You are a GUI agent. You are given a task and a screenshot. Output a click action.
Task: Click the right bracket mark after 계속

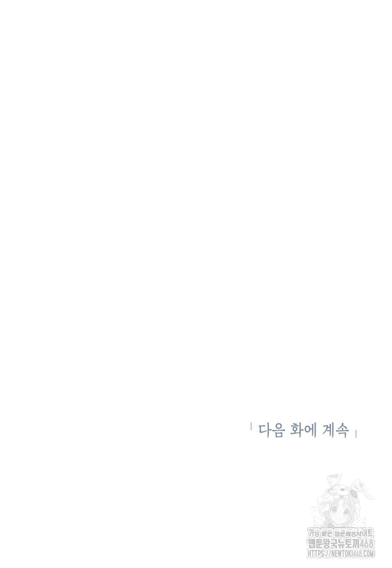(x=356, y=434)
